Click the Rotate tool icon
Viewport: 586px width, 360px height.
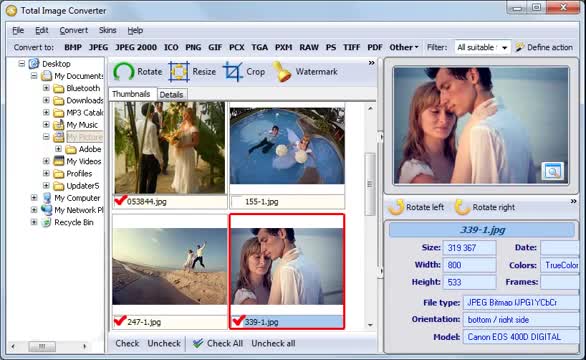(x=124, y=71)
